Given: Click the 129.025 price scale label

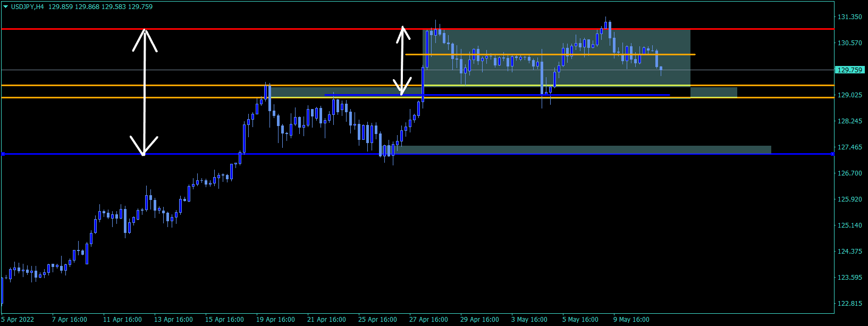Looking at the screenshot, I should [849, 95].
